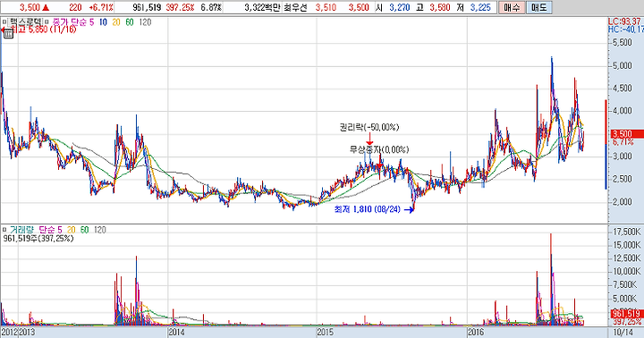Click the 961,519주(397.25%) volume readout
The height and width of the screenshot is (338, 644).
point(38,238)
